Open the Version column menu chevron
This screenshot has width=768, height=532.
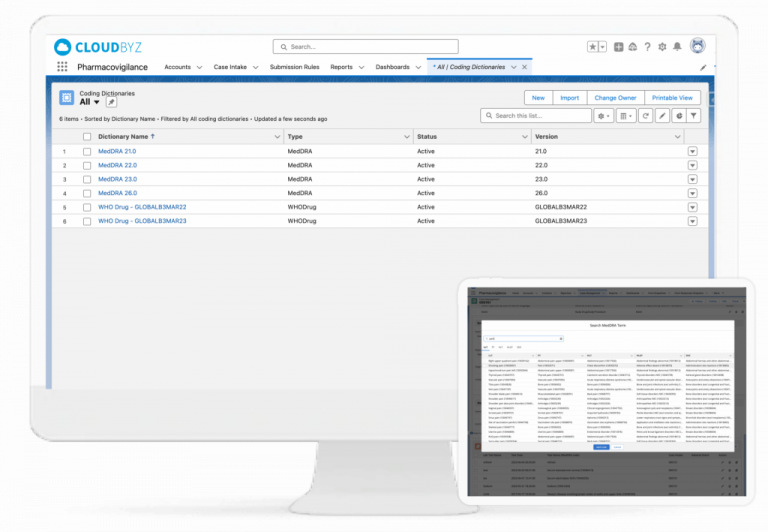click(677, 137)
